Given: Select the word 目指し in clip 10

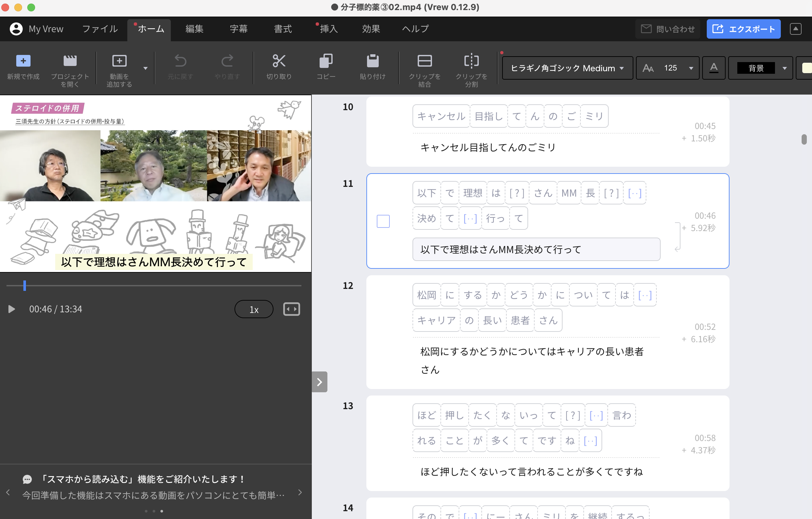Looking at the screenshot, I should pyautogui.click(x=488, y=116).
